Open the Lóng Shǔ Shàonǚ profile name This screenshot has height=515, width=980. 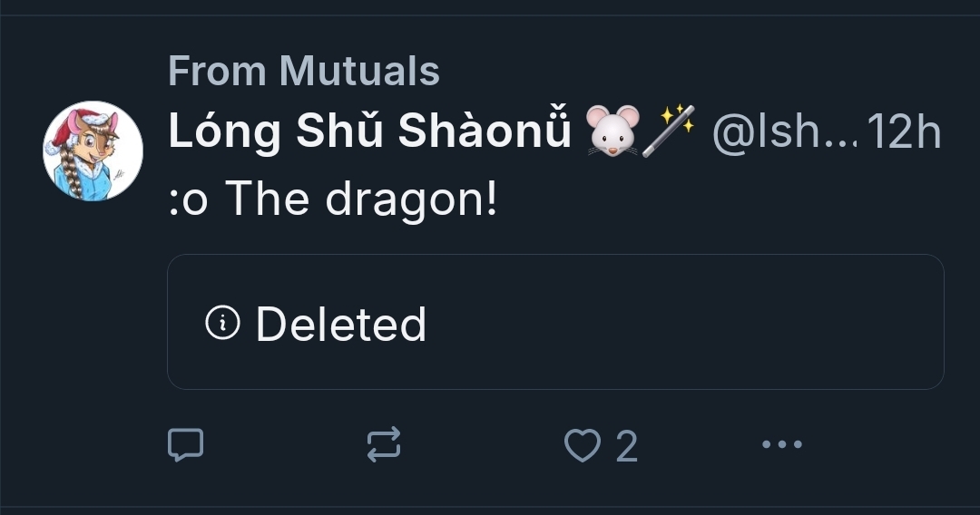click(369, 133)
